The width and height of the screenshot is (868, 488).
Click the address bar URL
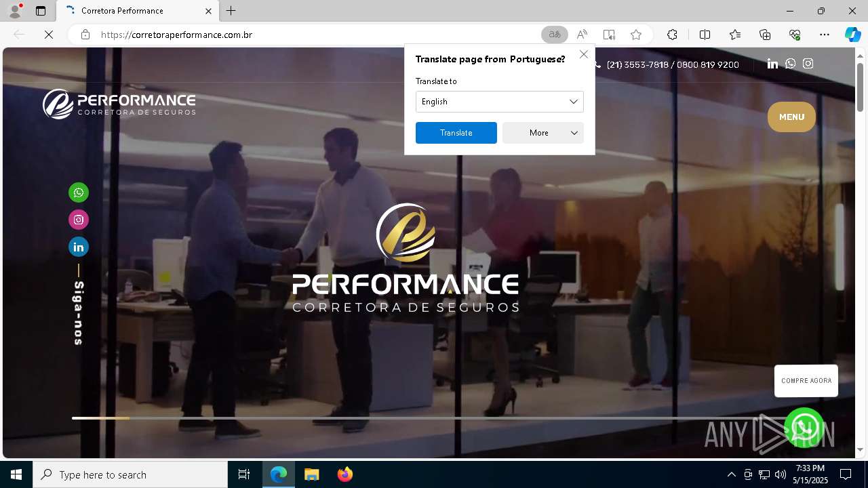176,35
